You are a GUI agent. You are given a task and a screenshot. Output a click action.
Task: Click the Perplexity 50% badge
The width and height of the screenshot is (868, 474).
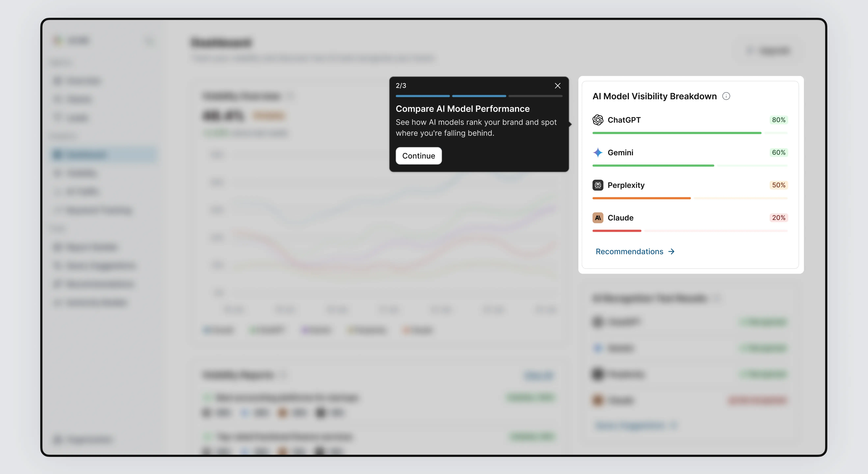coord(778,185)
